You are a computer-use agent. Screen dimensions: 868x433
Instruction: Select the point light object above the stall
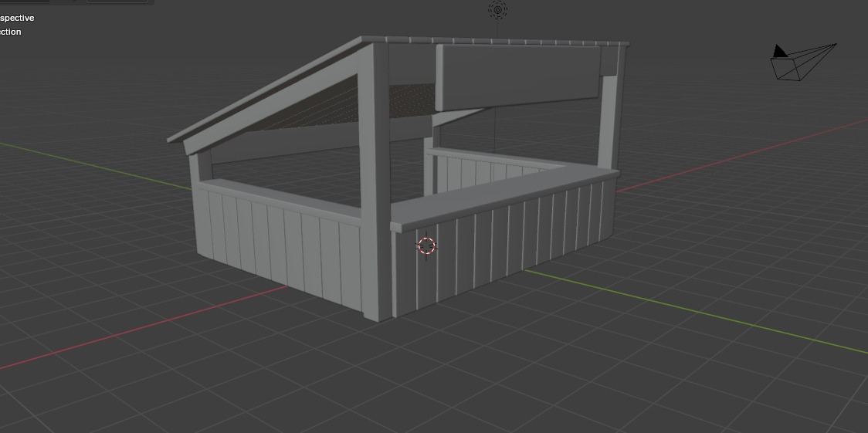pos(497,9)
